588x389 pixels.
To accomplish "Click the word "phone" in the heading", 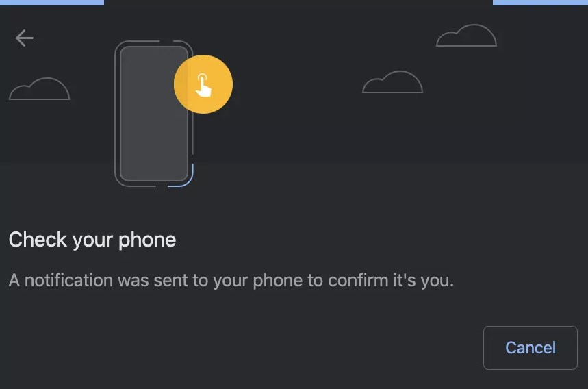I will (147, 240).
